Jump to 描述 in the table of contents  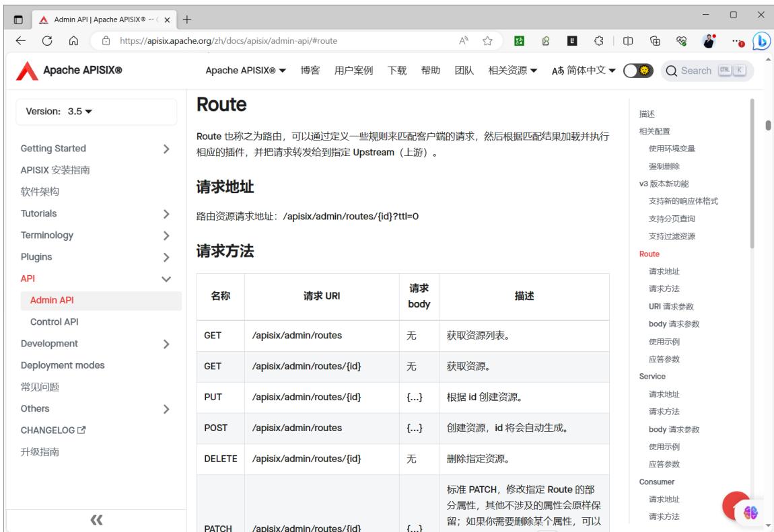pos(647,114)
